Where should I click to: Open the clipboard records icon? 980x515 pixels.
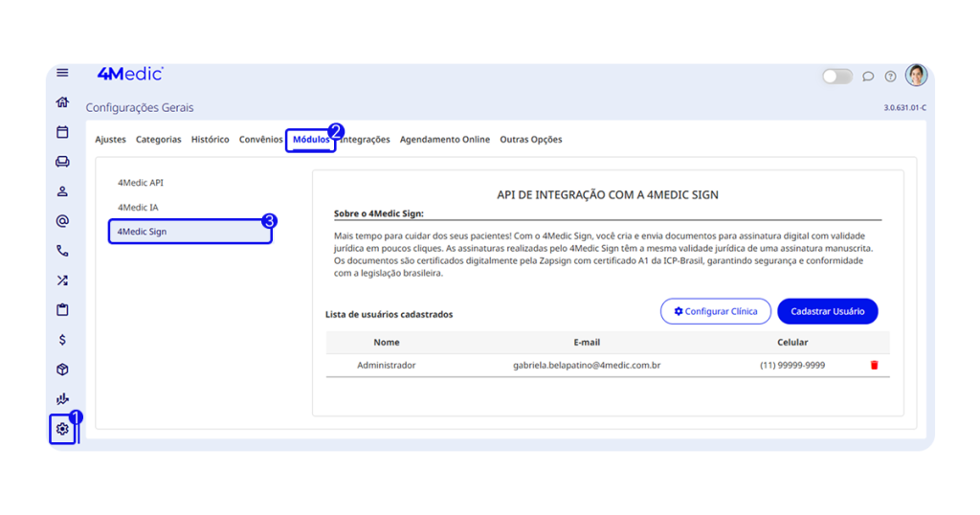(62, 310)
